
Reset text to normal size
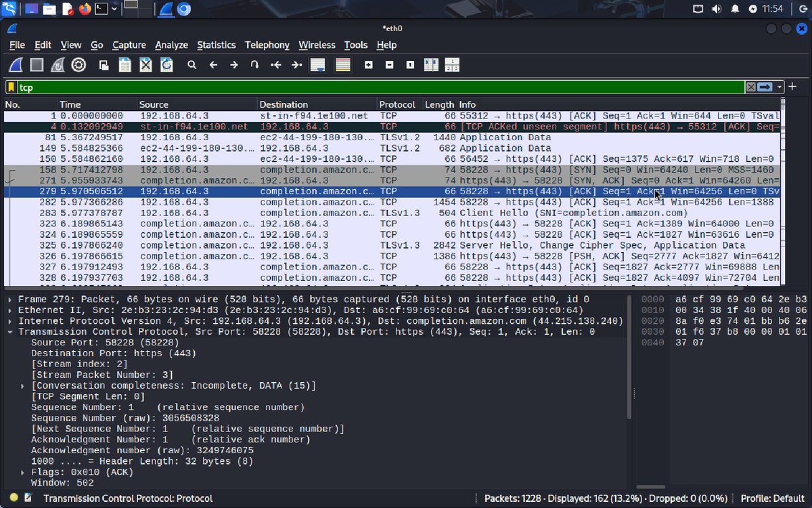click(410, 65)
